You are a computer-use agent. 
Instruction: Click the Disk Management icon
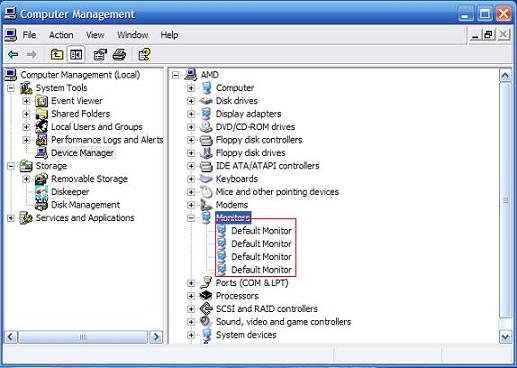42,205
